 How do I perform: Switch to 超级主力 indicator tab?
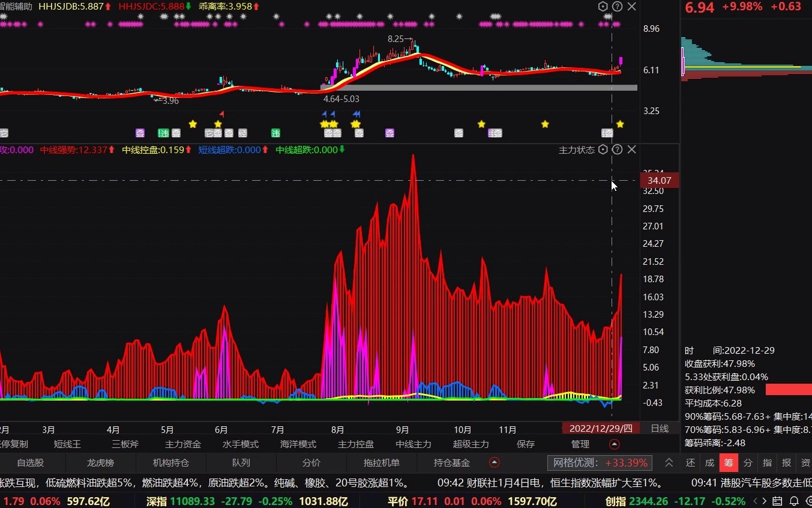pyautogui.click(x=471, y=444)
